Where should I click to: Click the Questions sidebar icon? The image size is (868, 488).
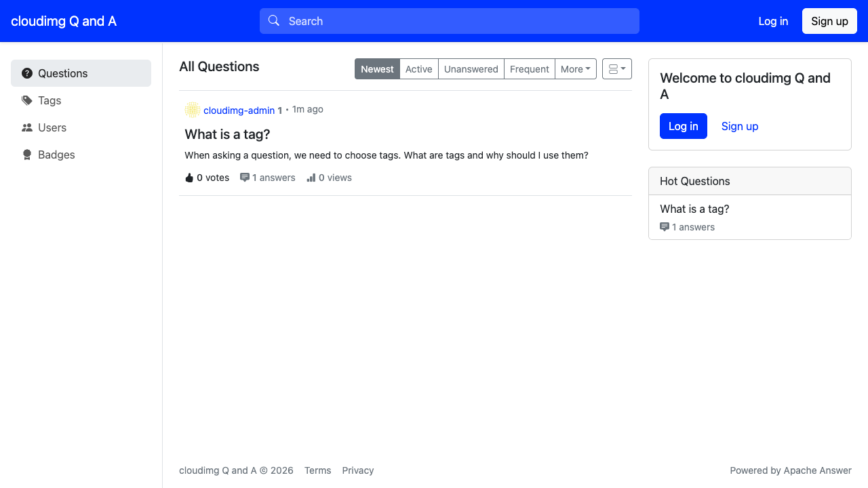27,73
